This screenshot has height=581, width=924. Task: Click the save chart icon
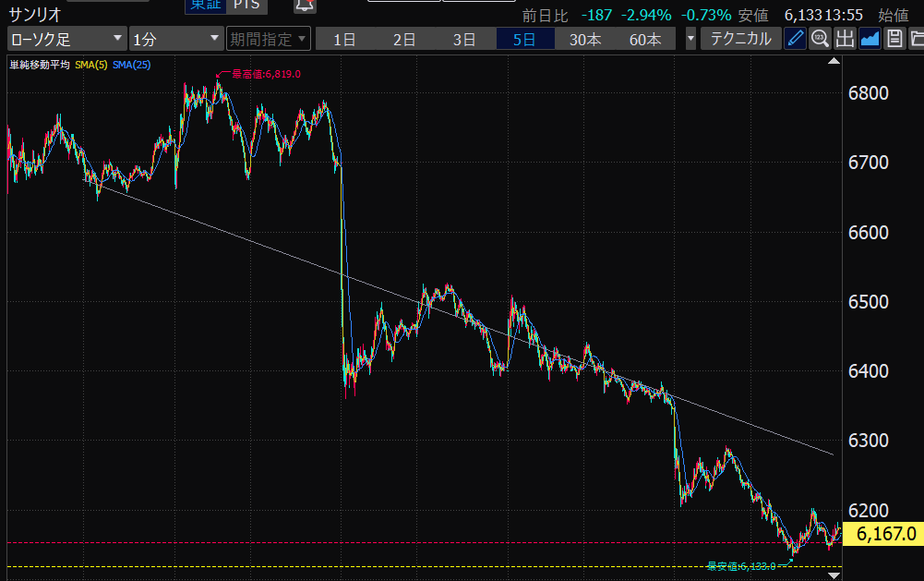[x=894, y=39]
